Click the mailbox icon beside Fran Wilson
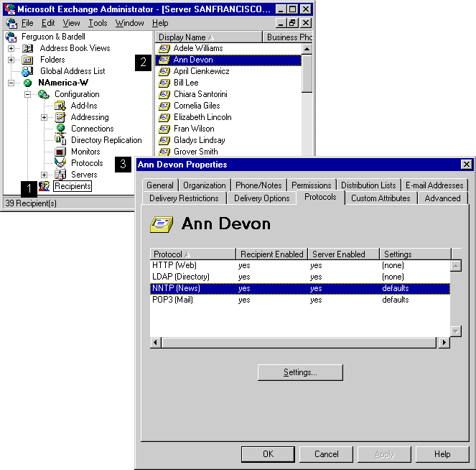 click(x=164, y=129)
